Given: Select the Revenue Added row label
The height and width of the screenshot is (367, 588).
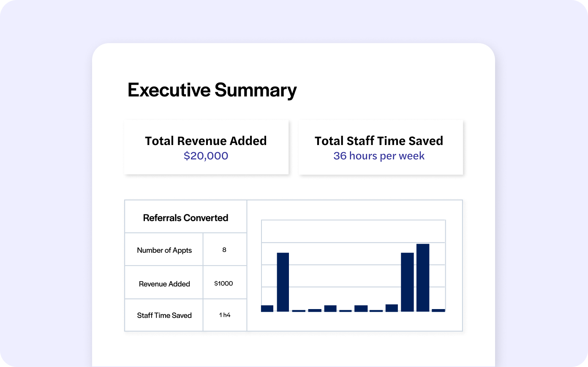Looking at the screenshot, I should click(x=164, y=284).
